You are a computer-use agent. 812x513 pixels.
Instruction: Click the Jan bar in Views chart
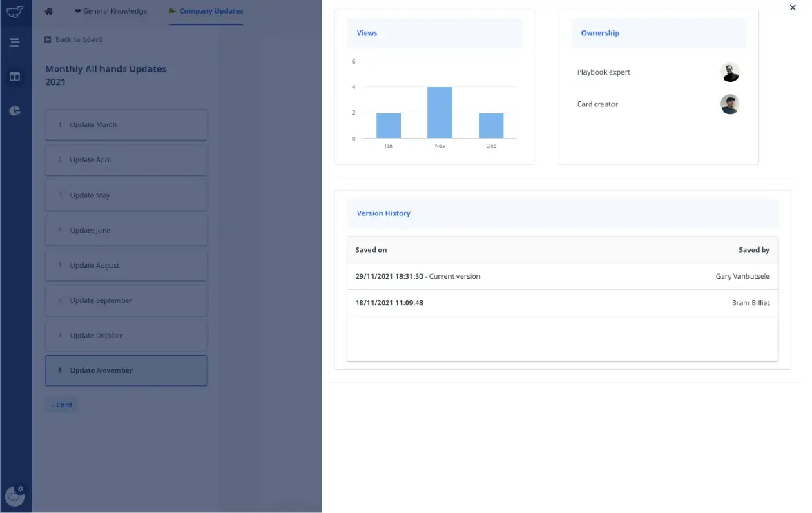coord(389,126)
